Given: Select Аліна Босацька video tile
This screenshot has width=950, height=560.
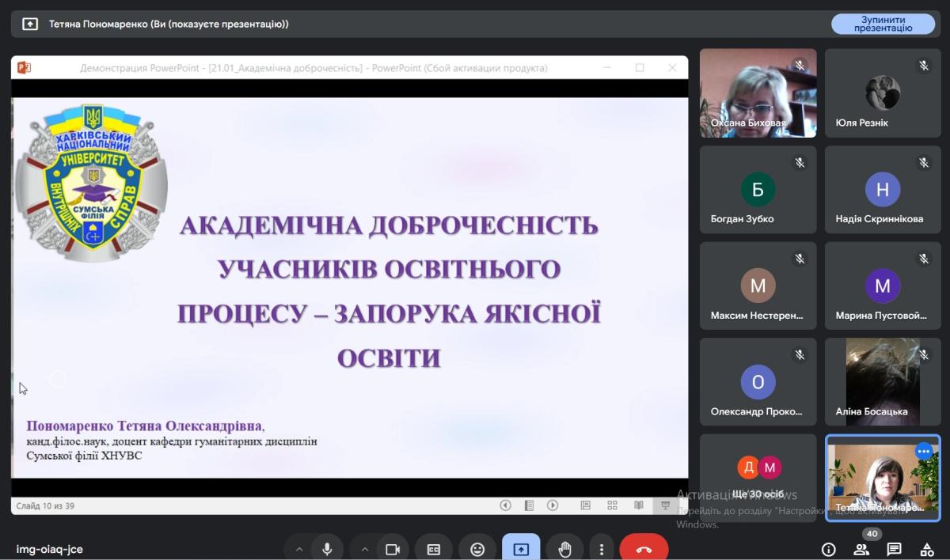Looking at the screenshot, I should pos(883,382).
